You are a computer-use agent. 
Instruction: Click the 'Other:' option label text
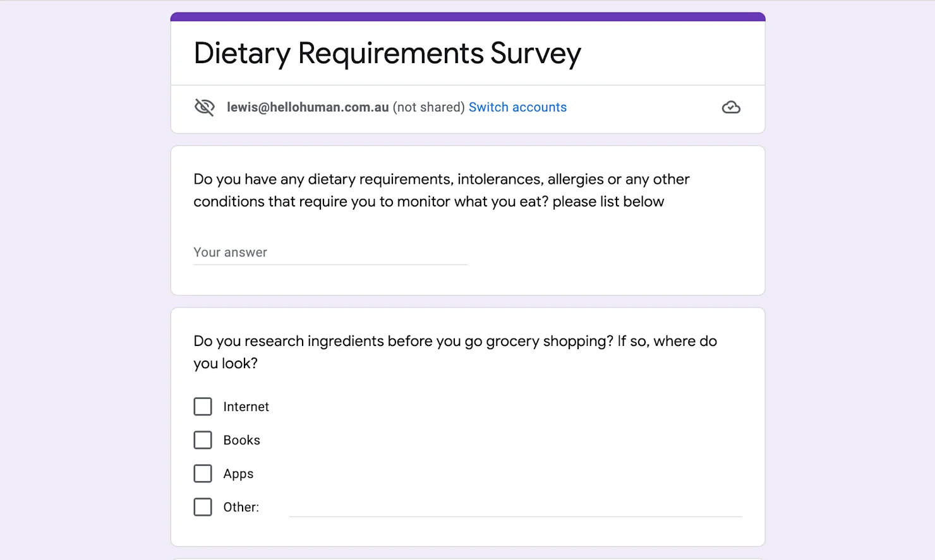(x=241, y=507)
